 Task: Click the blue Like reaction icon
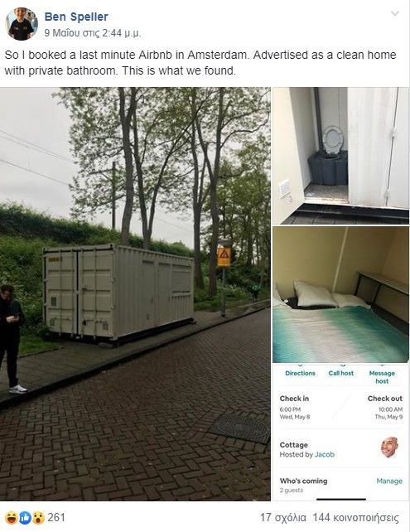pos(25,518)
